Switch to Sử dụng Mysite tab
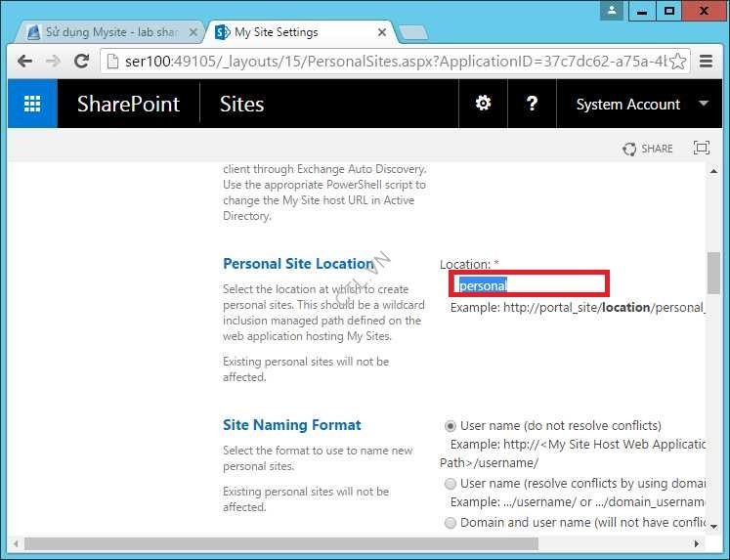 (107, 32)
